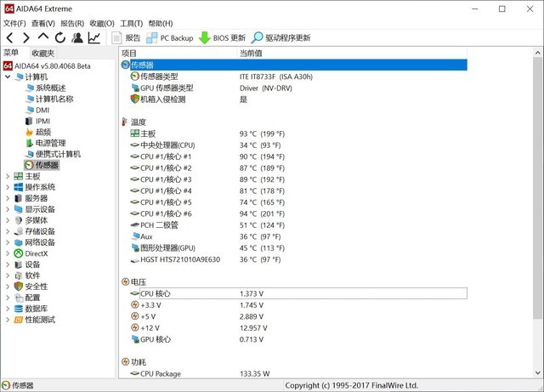Select the highlighted 传感器 header row
This screenshot has width=544, height=392.
294,65
